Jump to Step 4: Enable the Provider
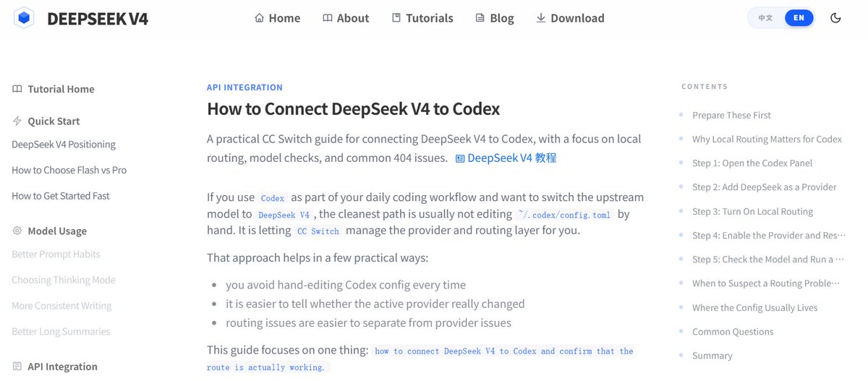 768,235
